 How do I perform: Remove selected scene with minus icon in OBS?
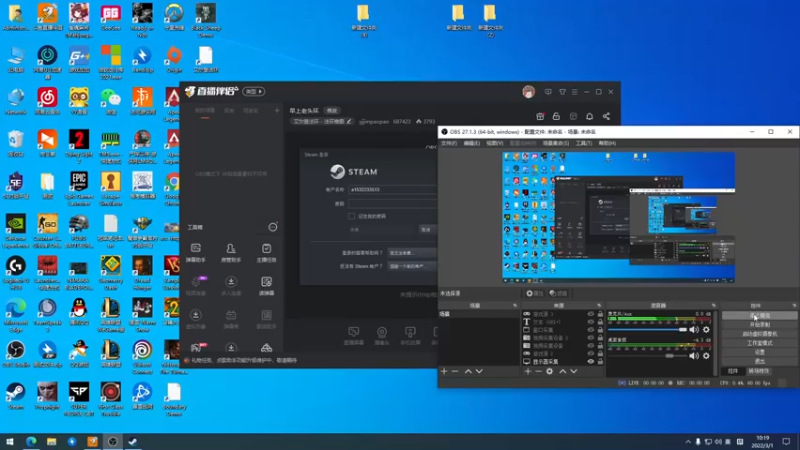[455, 371]
